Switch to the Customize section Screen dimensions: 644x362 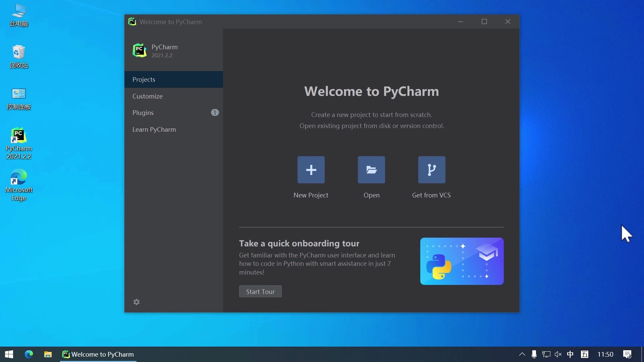click(x=147, y=96)
